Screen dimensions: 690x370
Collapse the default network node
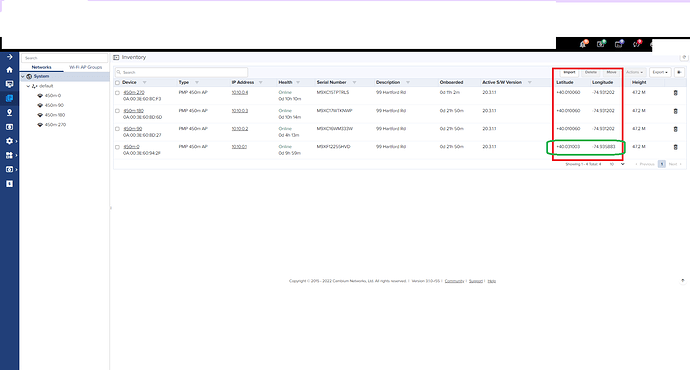pyautogui.click(x=28, y=86)
